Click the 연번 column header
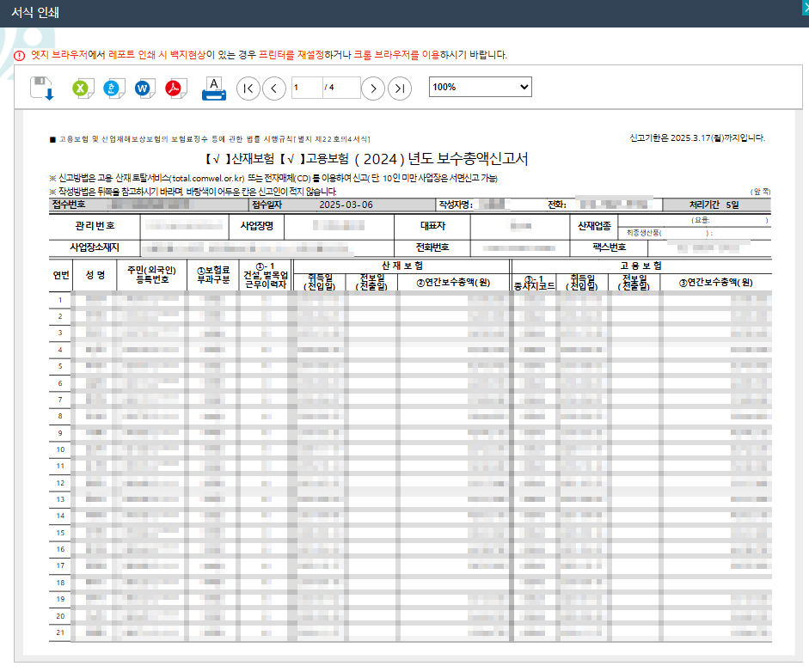The height and width of the screenshot is (672, 809). (61, 275)
